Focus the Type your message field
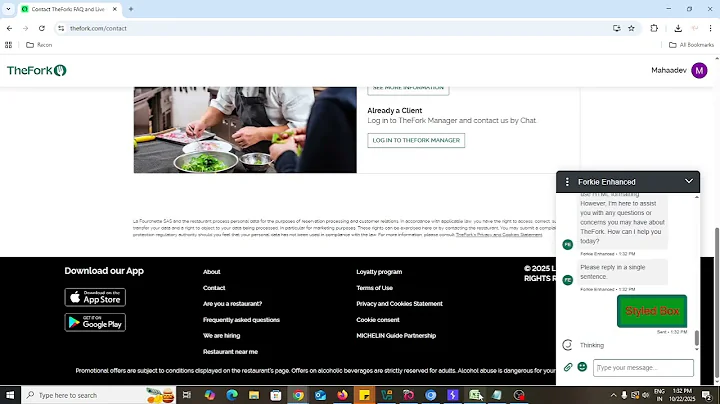720x404 pixels. click(643, 368)
